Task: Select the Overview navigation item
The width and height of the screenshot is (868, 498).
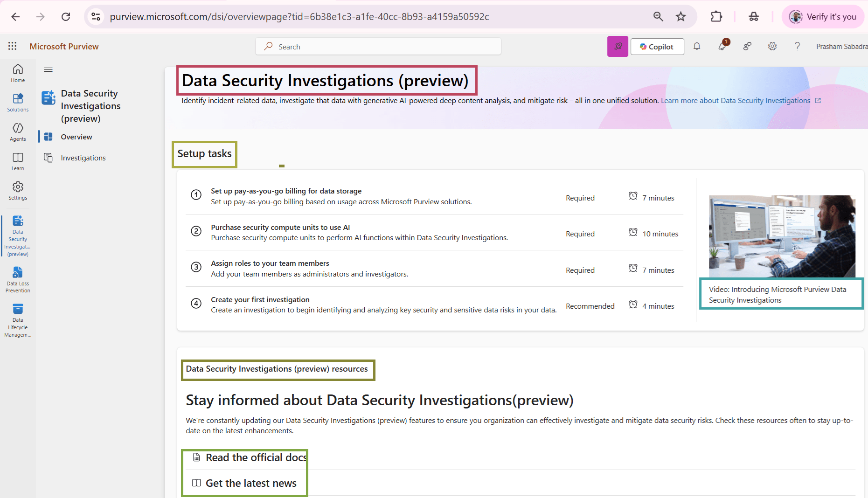Action: coord(76,137)
